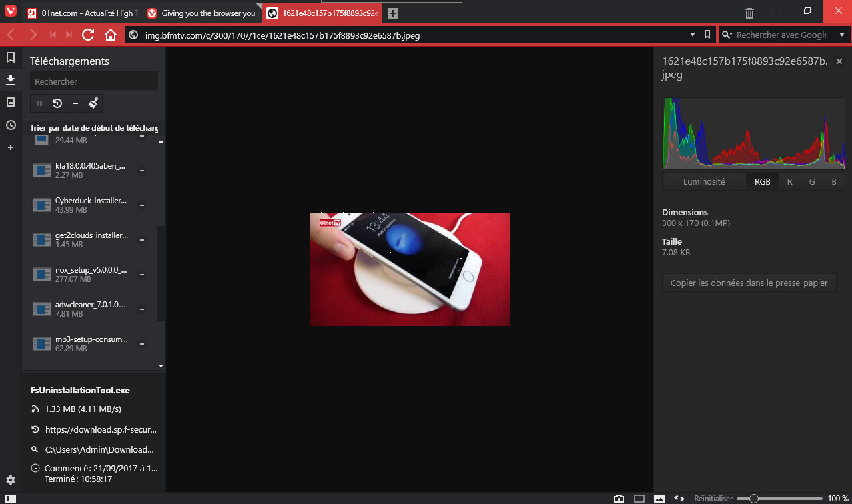Switch the histogram to Luminosité
The height and width of the screenshot is (504, 852).
tap(704, 181)
